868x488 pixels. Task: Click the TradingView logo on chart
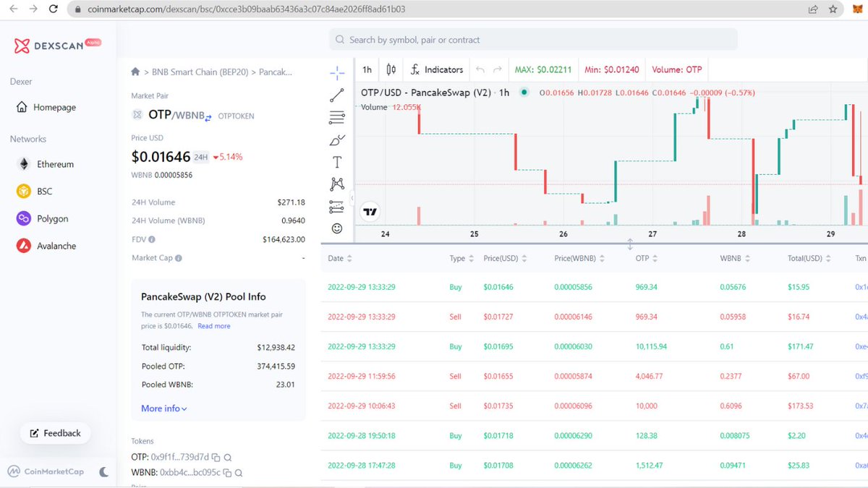tap(370, 212)
